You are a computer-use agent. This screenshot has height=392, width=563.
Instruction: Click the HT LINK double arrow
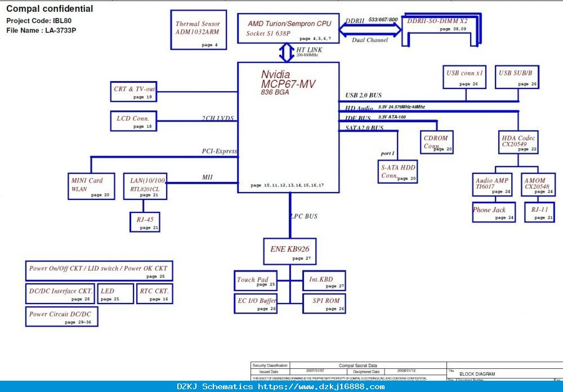click(287, 52)
